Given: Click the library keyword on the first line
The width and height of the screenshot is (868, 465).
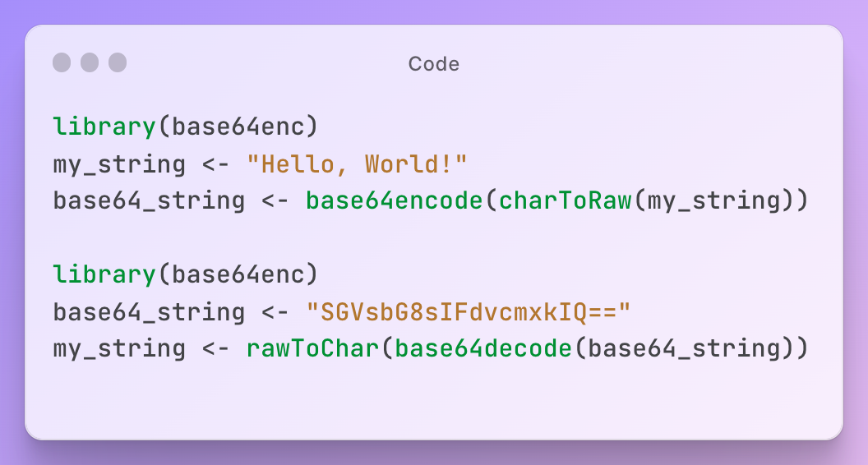Looking at the screenshot, I should coord(104,127).
